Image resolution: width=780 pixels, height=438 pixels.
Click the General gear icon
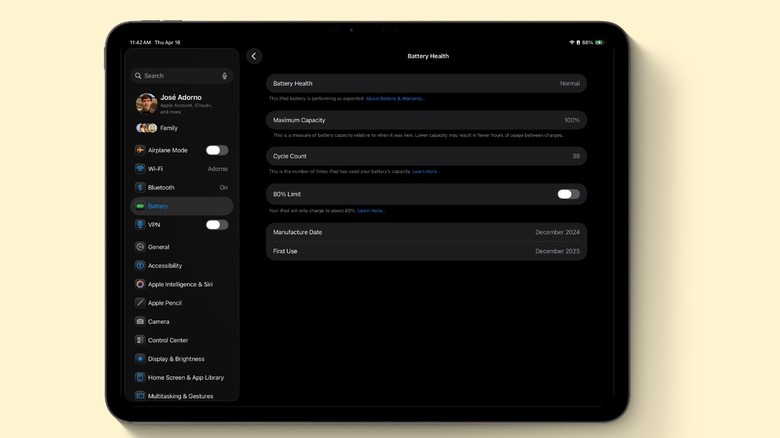click(140, 247)
